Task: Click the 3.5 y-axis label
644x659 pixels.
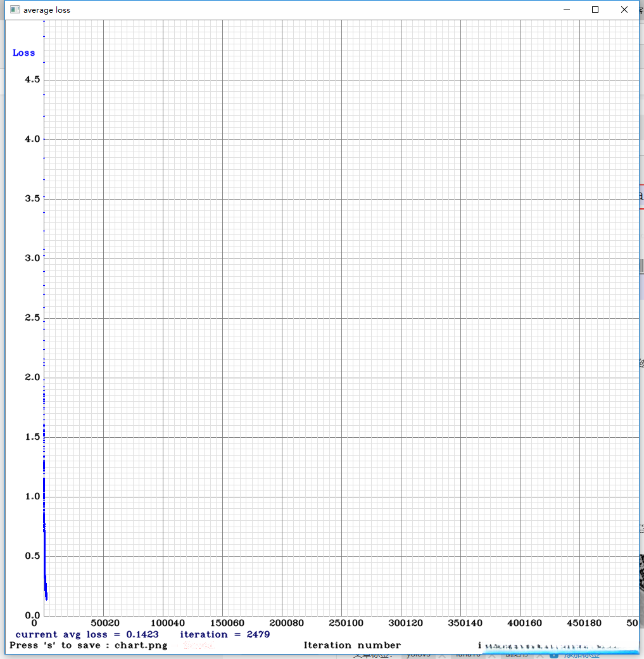Action: 32,198
